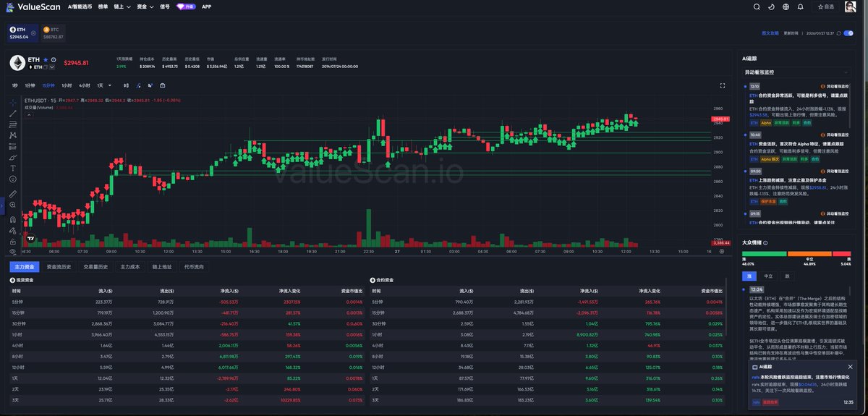The image size is (868, 416).
Task: Open the 12:10 alert entry in AI追踪
Action: coord(799,105)
